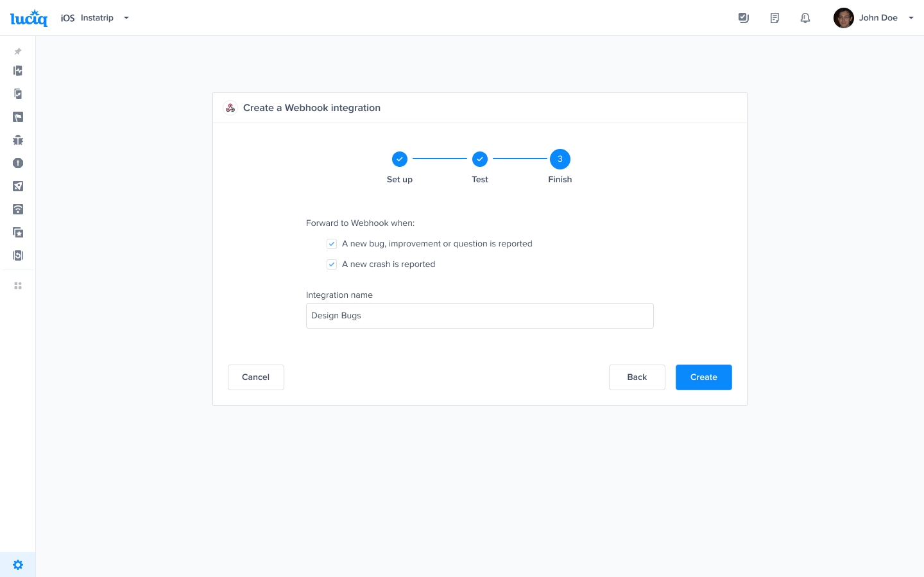Open the exclamation alert icon in sidebar

click(18, 163)
